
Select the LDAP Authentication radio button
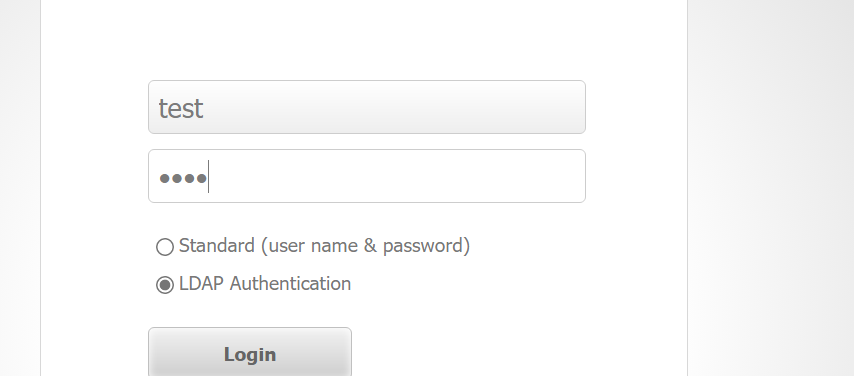pyautogui.click(x=165, y=284)
